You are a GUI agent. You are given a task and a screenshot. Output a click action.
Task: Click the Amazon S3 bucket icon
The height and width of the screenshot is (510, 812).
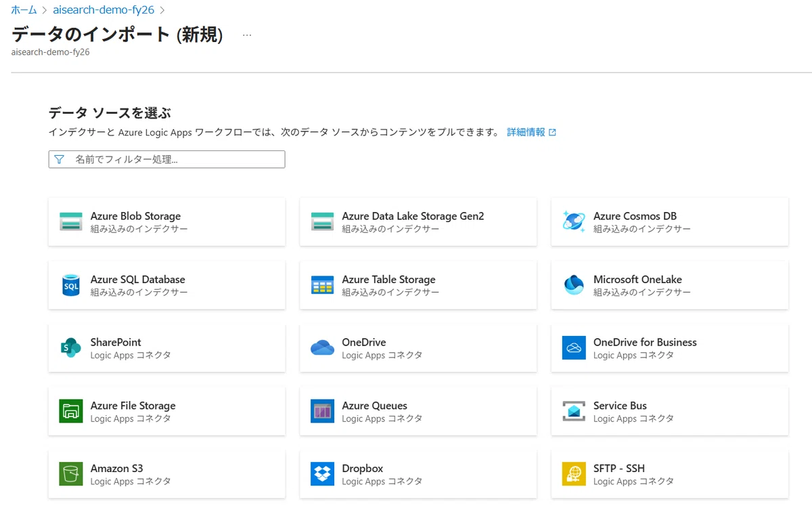click(x=70, y=474)
